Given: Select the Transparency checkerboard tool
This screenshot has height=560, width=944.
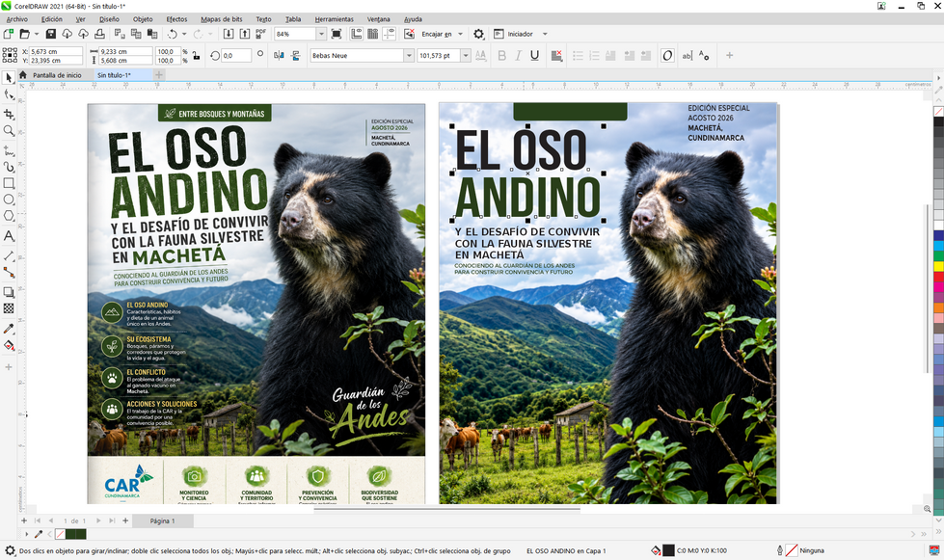Looking at the screenshot, I should [x=9, y=308].
